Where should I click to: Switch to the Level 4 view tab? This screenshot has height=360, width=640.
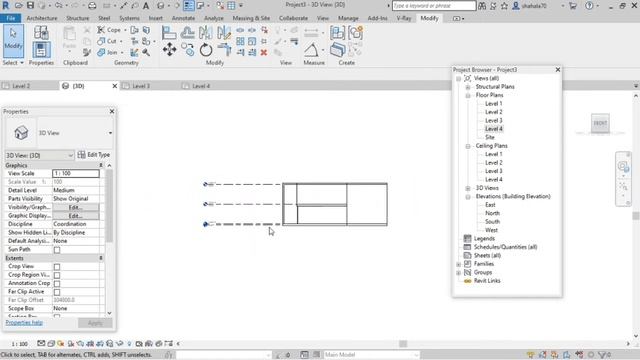pyautogui.click(x=201, y=86)
